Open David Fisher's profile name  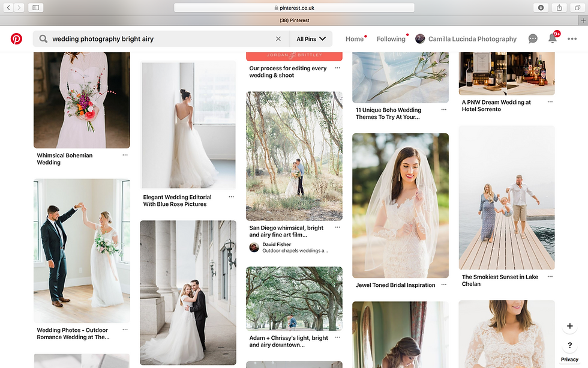[x=277, y=244]
